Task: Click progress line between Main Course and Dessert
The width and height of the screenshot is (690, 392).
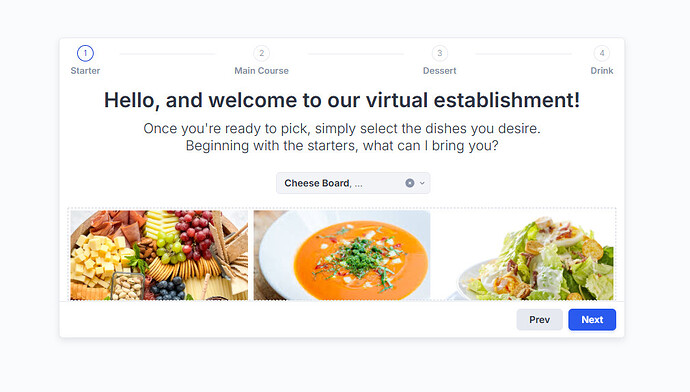Action: tap(356, 54)
